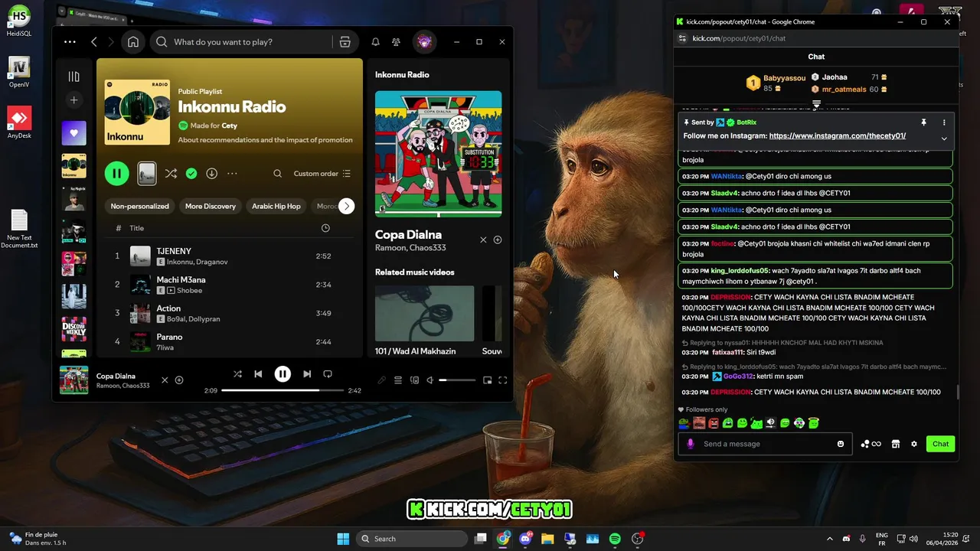
Task: Open playlist more options ellipsis
Action: point(232,174)
